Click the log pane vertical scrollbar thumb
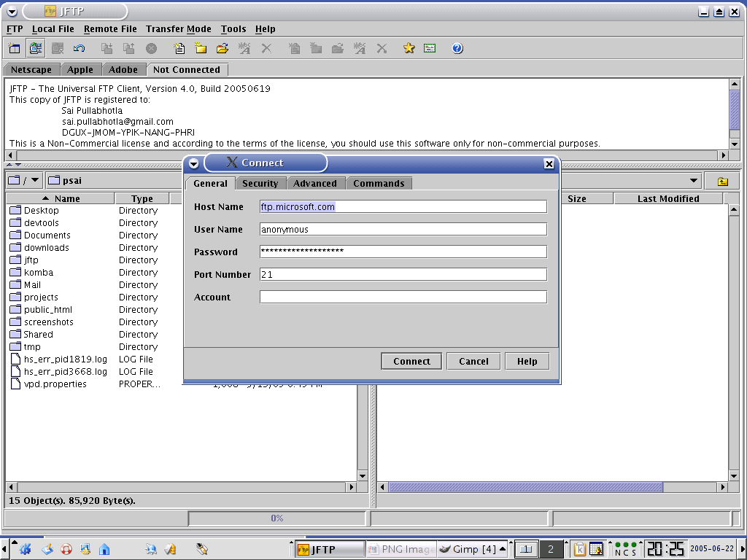The width and height of the screenshot is (747, 560). (x=734, y=109)
